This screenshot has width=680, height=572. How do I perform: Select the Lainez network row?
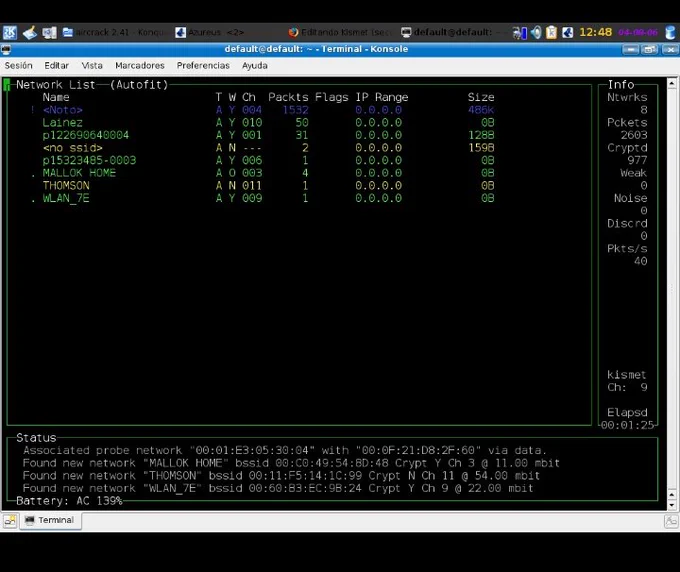pyautogui.click(x=268, y=123)
